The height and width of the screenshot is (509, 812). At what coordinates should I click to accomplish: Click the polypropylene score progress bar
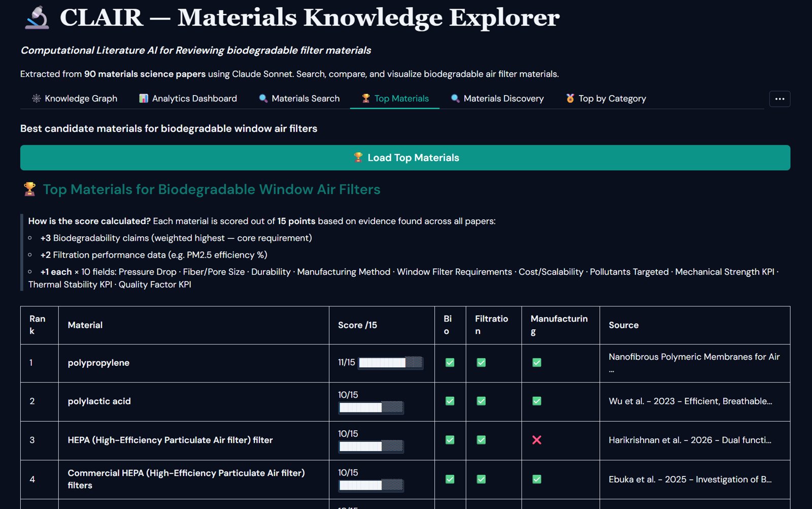pos(391,363)
